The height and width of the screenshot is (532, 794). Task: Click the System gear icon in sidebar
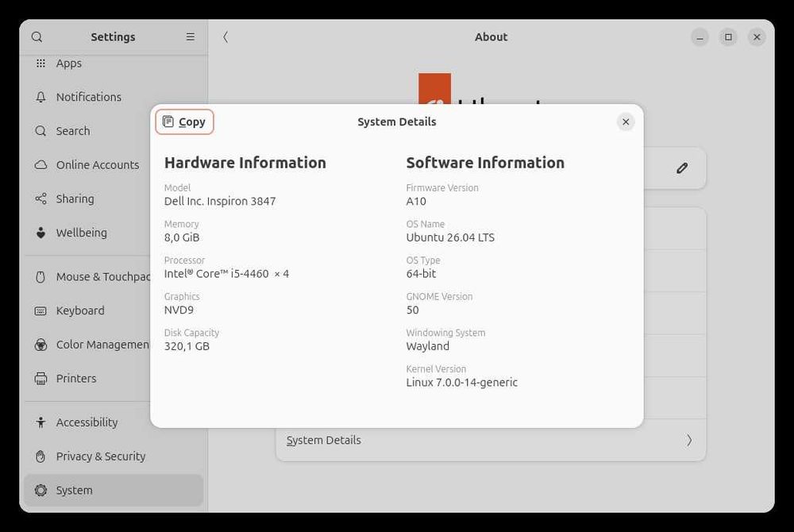pyautogui.click(x=41, y=491)
